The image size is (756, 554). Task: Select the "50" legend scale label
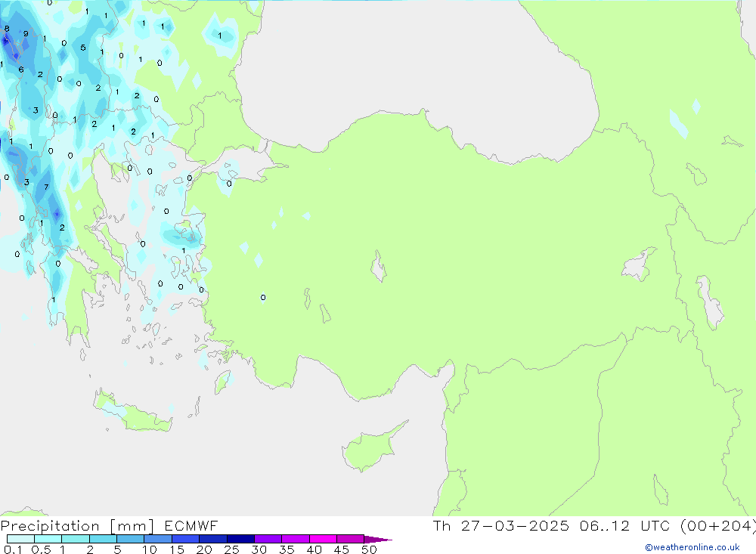(369, 549)
